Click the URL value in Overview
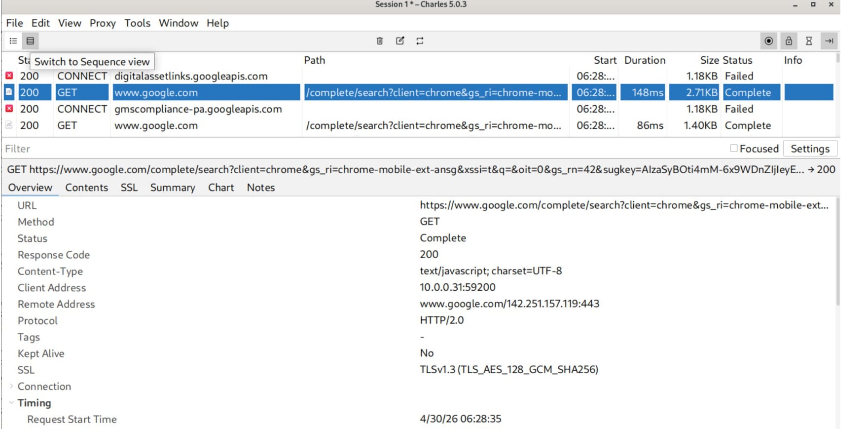The height and width of the screenshot is (429, 868). click(x=624, y=205)
